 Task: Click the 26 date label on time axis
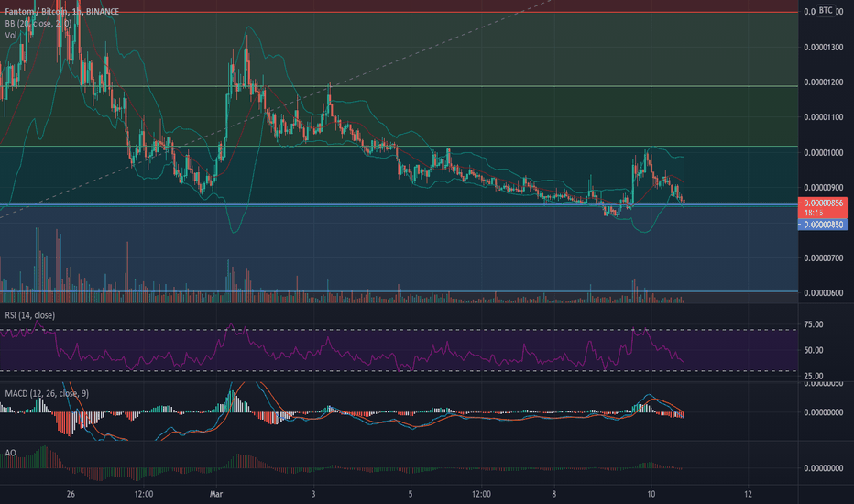point(71,494)
